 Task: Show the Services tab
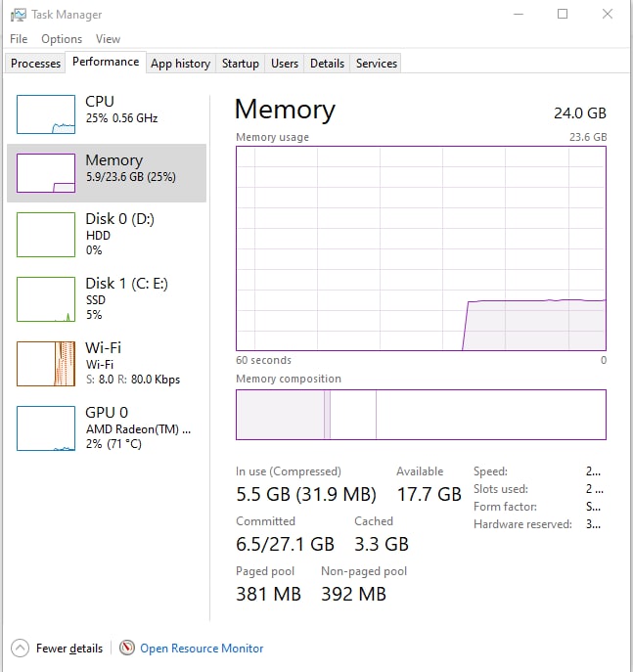[x=377, y=64]
